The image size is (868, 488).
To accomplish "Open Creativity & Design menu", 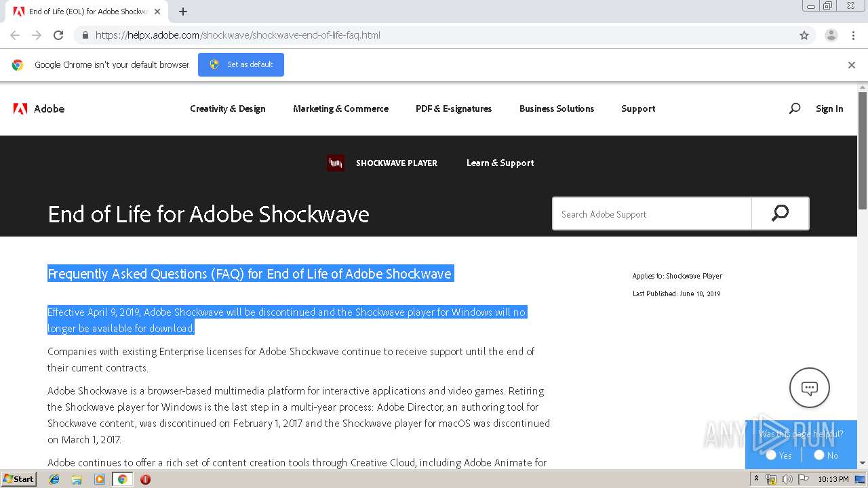I will (228, 108).
